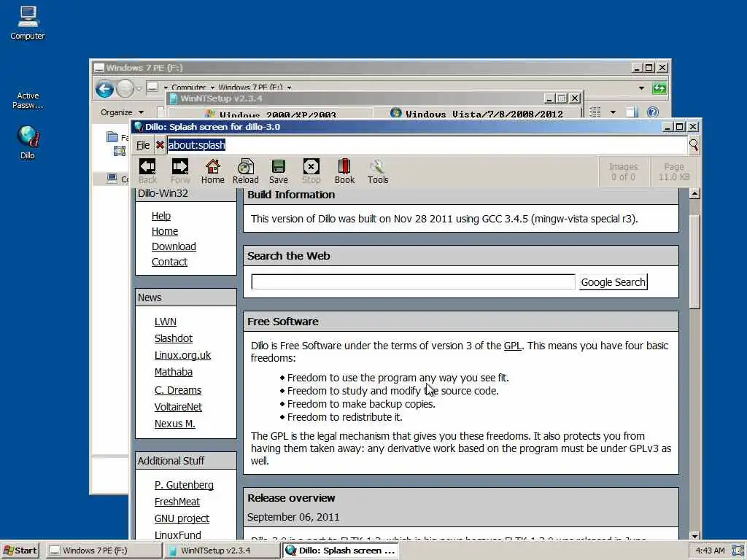Clear the URL with the red X icon
Screen dimensions: 747x560
point(160,145)
